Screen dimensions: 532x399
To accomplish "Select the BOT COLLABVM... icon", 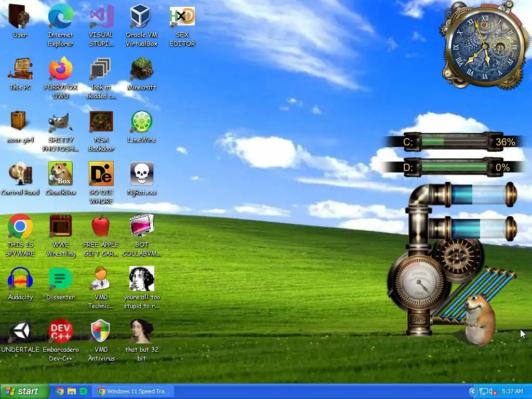I will (x=141, y=226).
